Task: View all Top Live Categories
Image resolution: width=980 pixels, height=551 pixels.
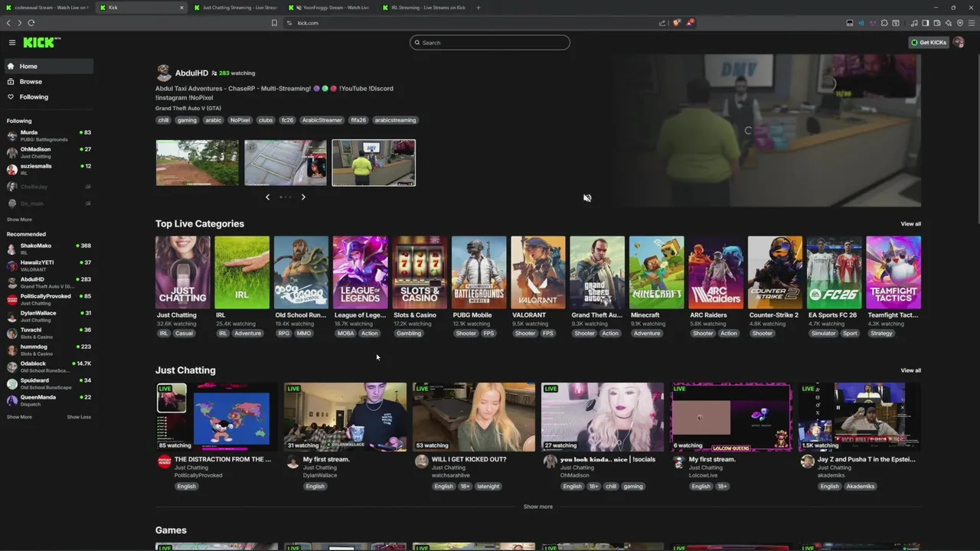Action: [910, 224]
